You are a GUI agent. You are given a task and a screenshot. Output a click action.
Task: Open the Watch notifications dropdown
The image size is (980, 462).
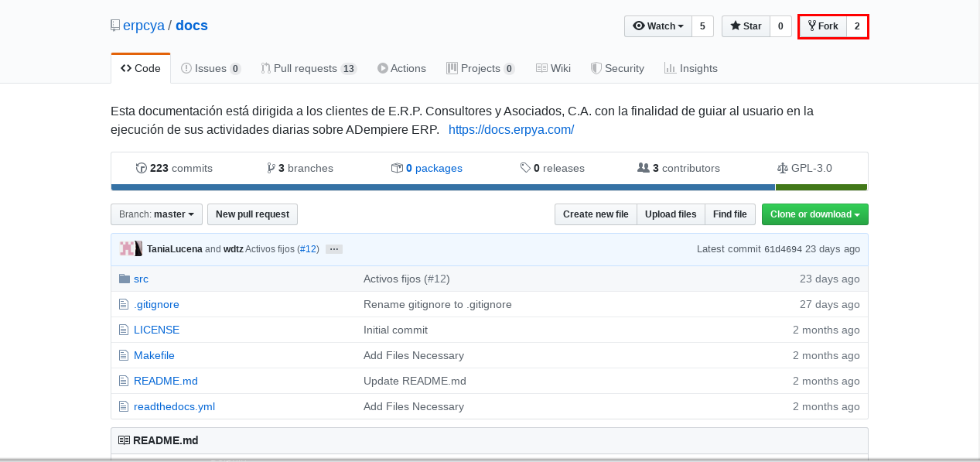click(658, 26)
